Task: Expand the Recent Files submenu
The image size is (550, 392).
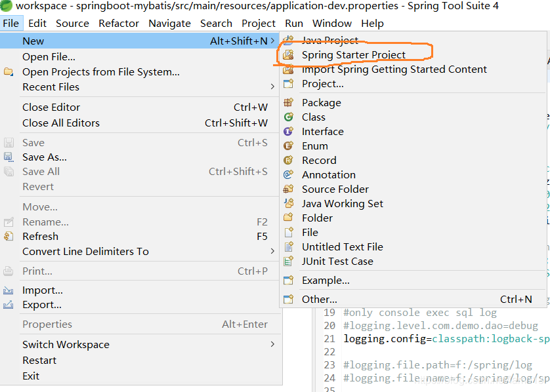Action: point(272,87)
